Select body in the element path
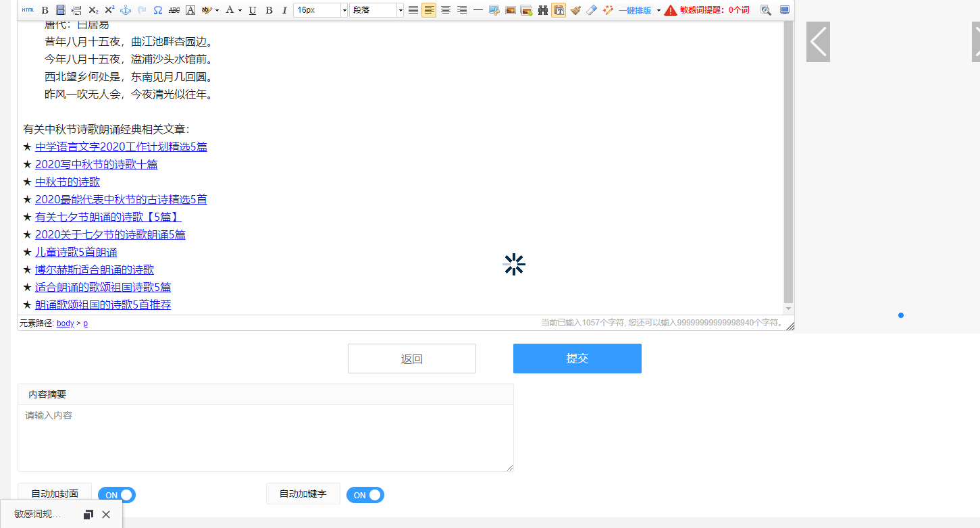The height and width of the screenshot is (528, 980). (x=66, y=323)
